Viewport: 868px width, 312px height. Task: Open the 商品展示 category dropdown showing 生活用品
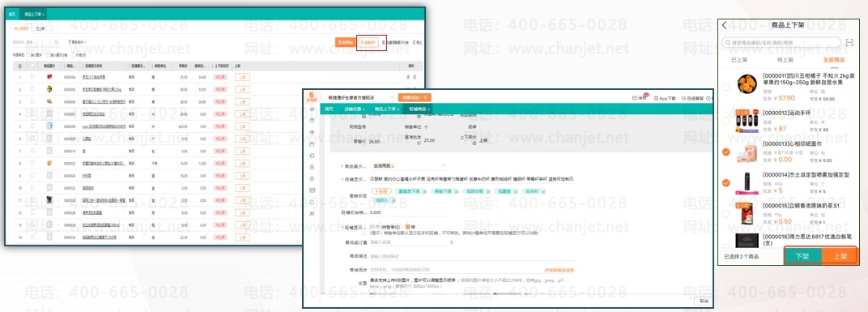click(x=408, y=165)
